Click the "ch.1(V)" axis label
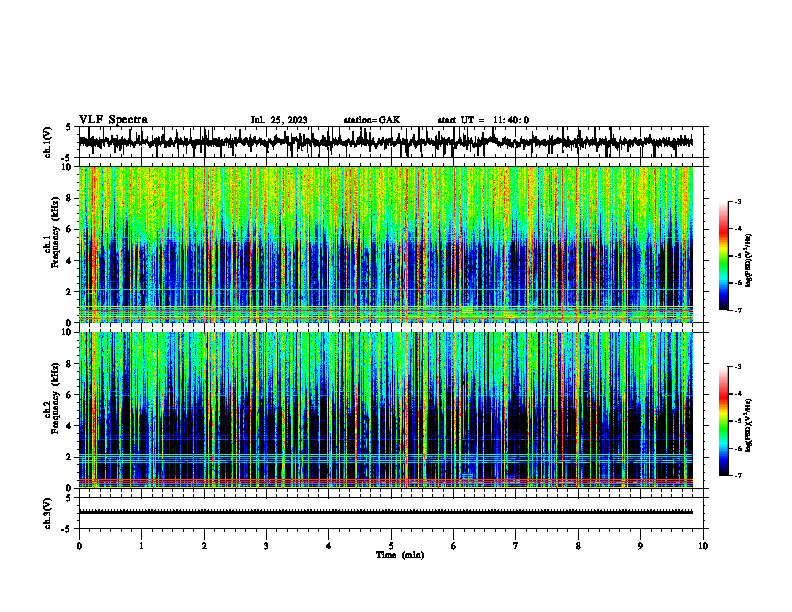792x612 pixels. 48,142
